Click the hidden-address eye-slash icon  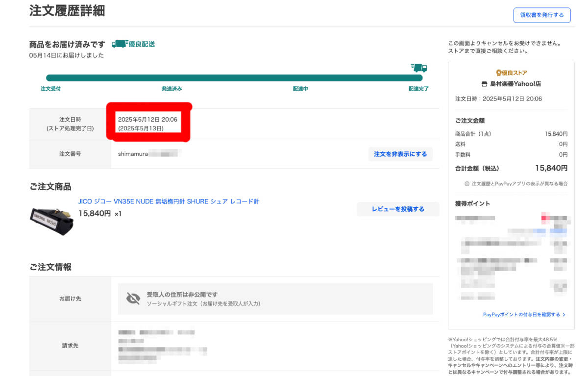click(133, 299)
